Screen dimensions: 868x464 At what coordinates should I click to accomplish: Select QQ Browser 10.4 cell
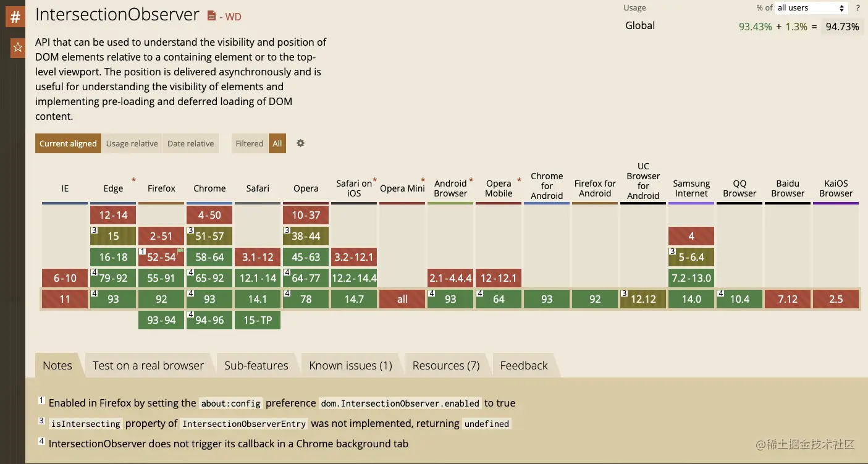click(739, 299)
